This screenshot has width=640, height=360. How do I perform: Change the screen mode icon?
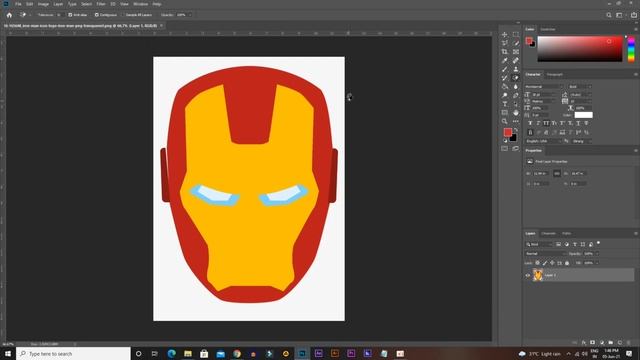tap(516, 148)
